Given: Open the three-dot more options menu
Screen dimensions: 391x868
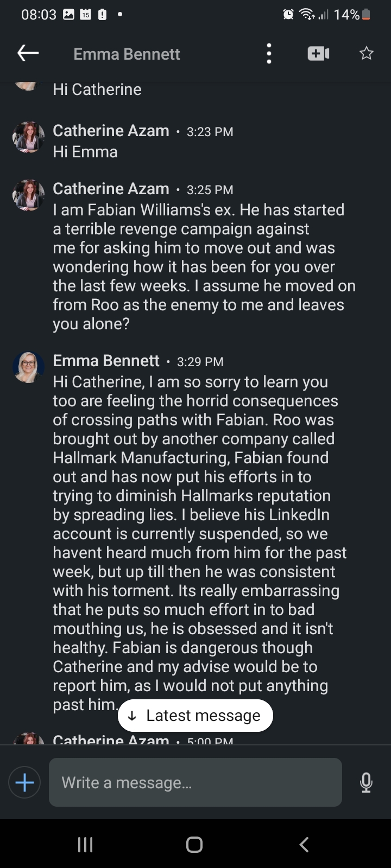Looking at the screenshot, I should point(269,54).
